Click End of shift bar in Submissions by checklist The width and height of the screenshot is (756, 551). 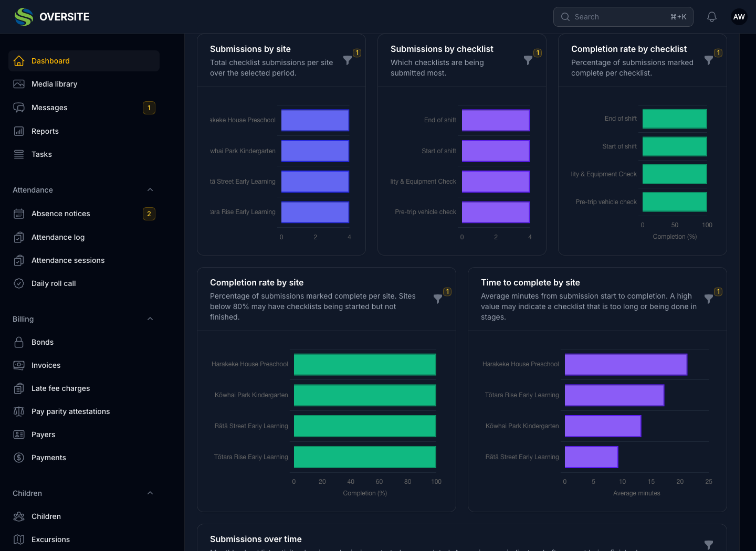coord(496,120)
